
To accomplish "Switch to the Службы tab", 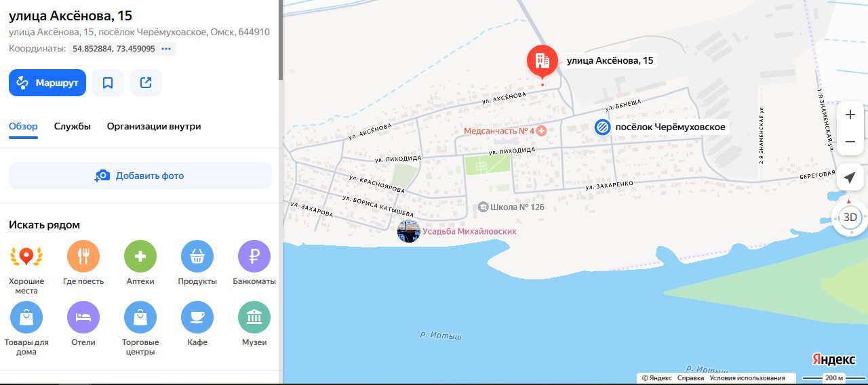I will click(x=73, y=126).
